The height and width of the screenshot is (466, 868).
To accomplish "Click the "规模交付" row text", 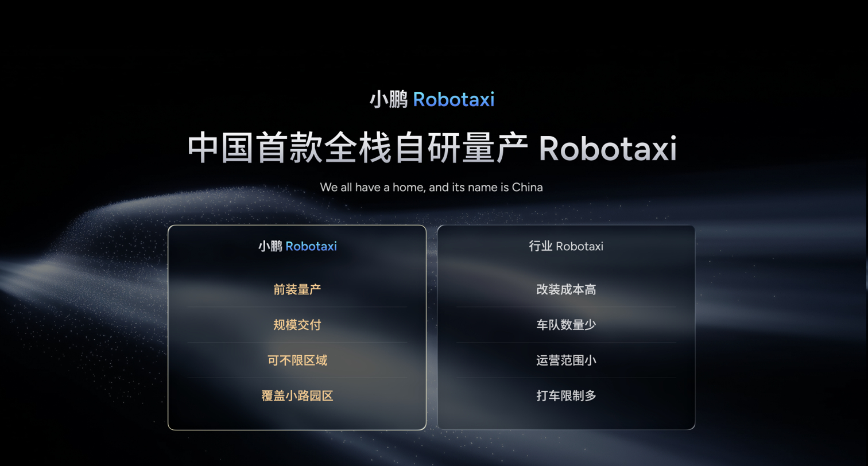I will tap(297, 325).
